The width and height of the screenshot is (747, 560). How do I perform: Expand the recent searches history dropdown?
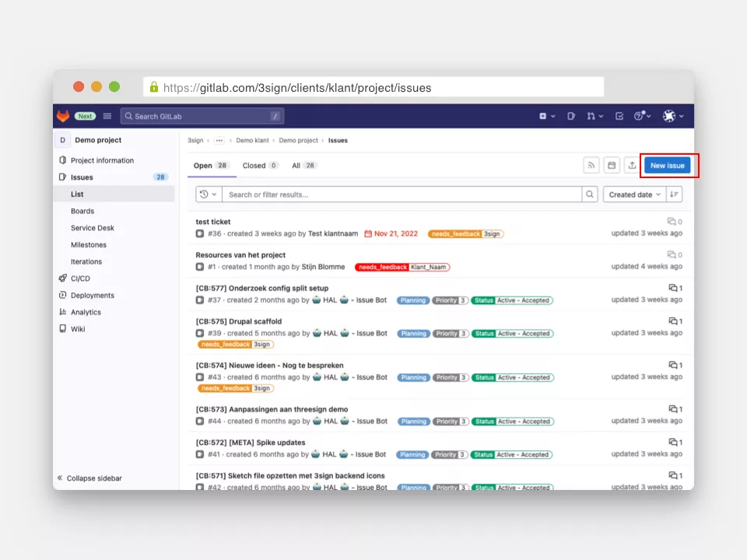coord(208,194)
